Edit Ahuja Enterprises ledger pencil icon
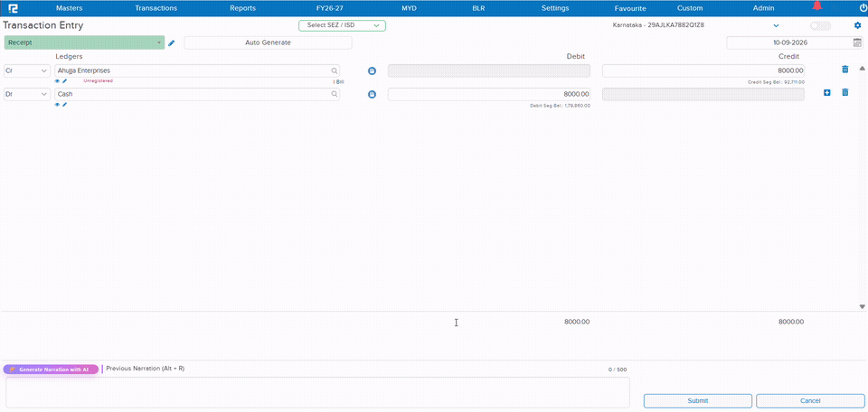The image size is (868, 412). tap(64, 81)
